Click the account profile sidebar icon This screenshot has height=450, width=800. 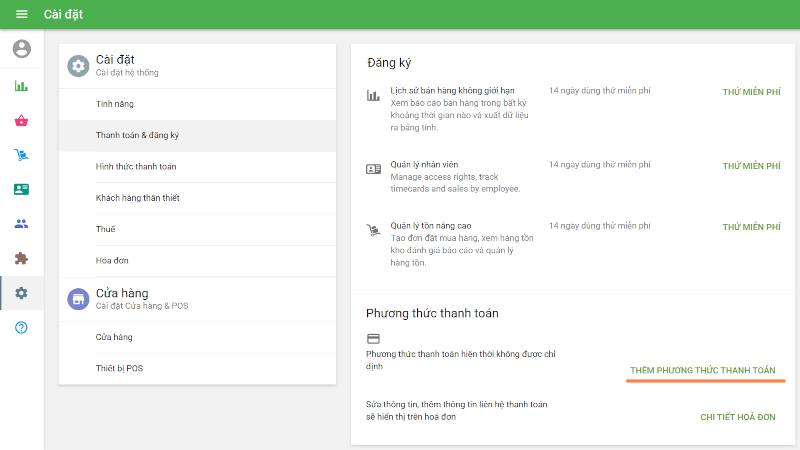coord(21,48)
